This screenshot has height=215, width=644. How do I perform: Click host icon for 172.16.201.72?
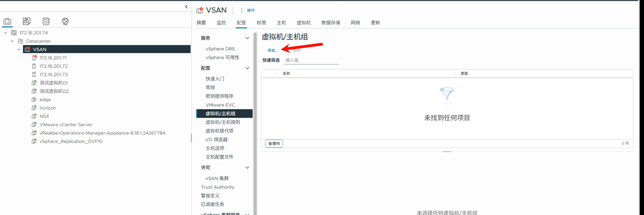pyautogui.click(x=34, y=66)
